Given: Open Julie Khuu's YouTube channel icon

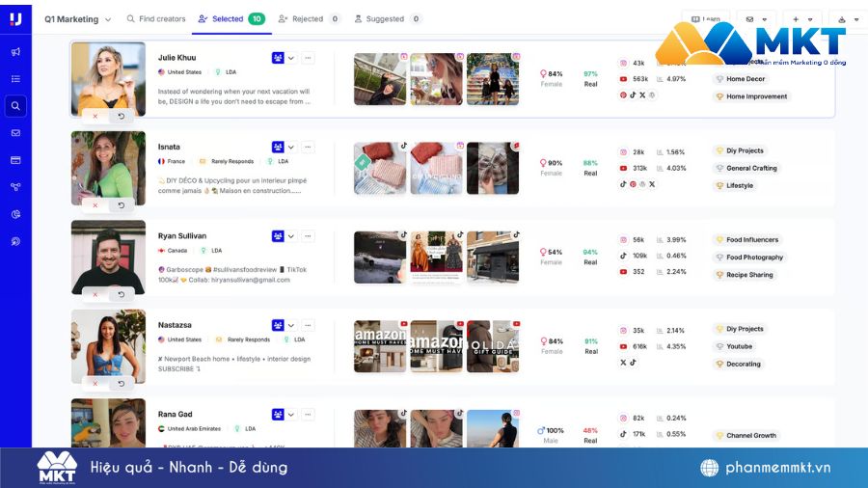Looking at the screenshot, I should (x=623, y=79).
